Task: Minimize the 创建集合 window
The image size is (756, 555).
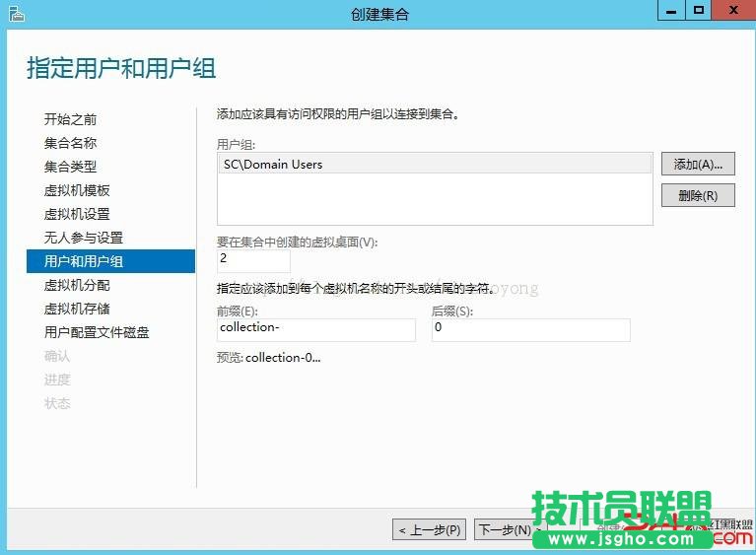Action: coord(671,10)
